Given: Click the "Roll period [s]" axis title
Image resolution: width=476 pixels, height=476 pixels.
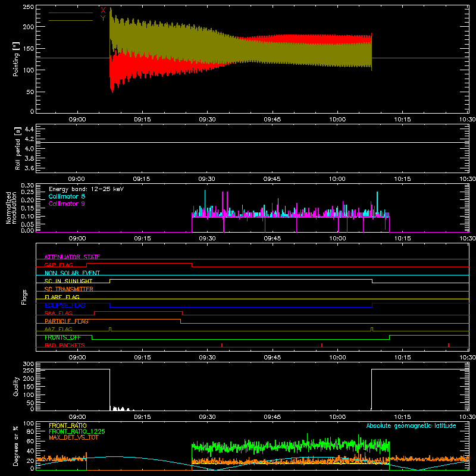Looking at the screenshot, I should [18, 148].
